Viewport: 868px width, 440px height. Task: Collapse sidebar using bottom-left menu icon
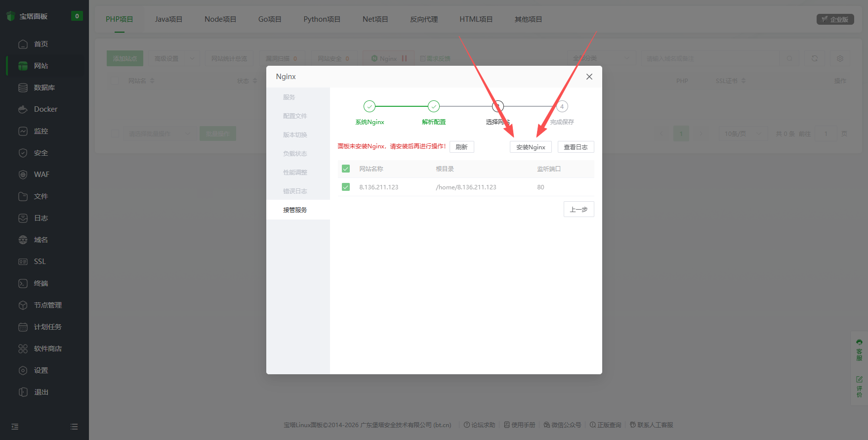(15, 427)
